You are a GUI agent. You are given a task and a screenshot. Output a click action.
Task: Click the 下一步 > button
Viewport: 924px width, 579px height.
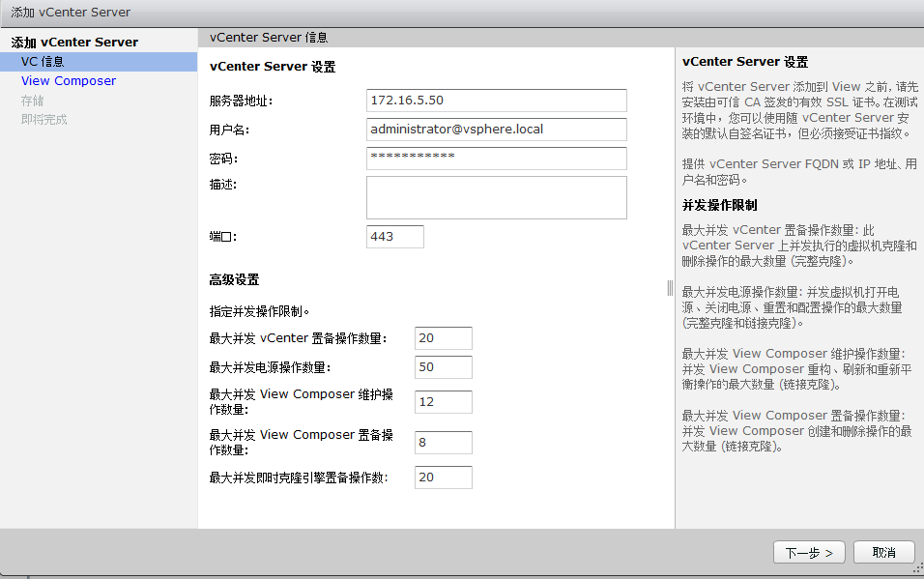(x=809, y=553)
